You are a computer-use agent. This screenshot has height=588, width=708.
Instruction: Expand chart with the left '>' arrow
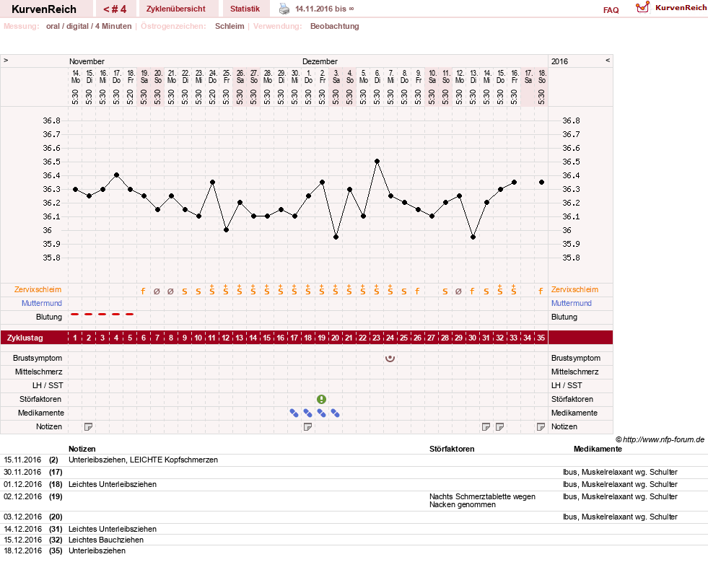6,60
